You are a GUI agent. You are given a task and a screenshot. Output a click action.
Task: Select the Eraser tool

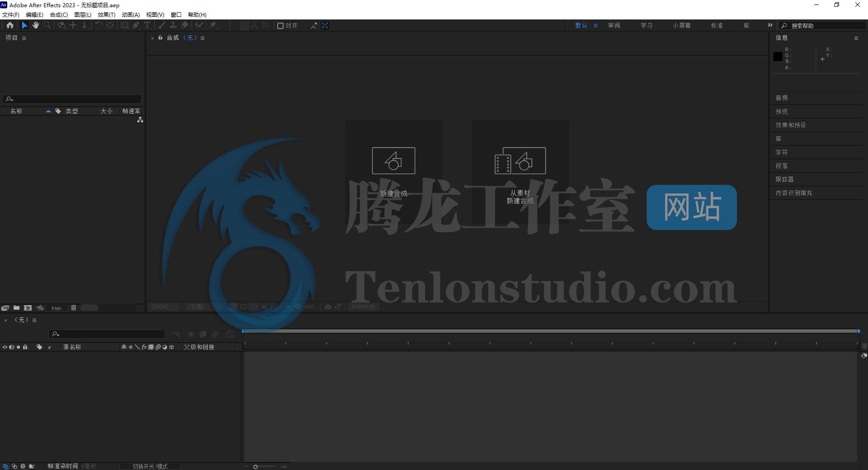tap(185, 25)
